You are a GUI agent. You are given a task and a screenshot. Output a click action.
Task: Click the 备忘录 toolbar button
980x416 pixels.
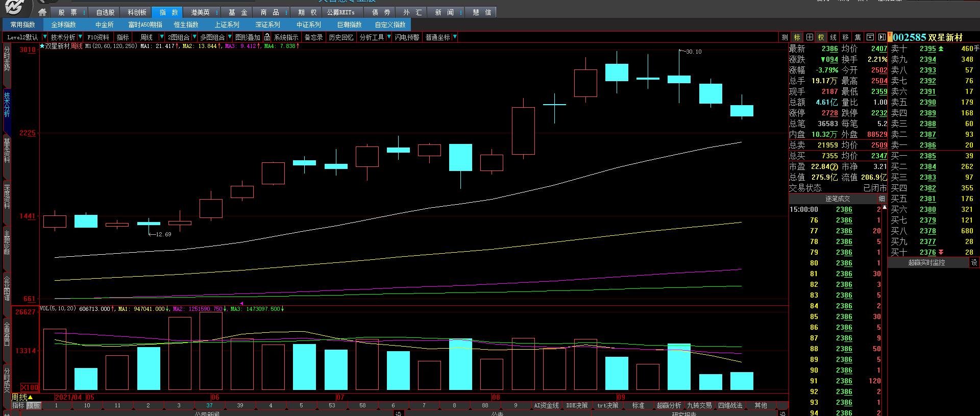(313, 37)
